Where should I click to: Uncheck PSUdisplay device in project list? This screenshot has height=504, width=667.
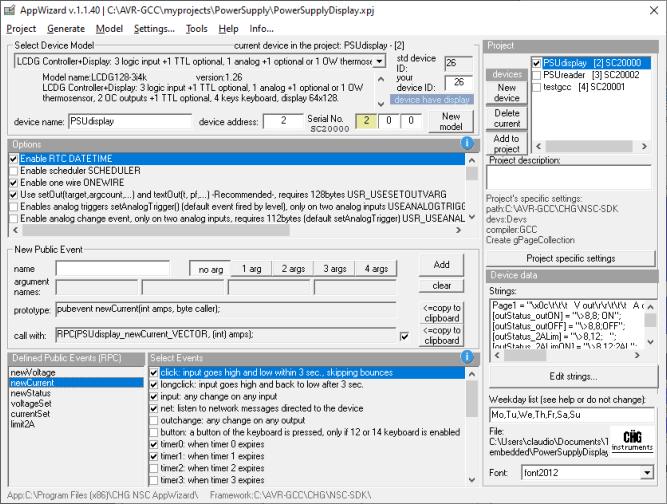[x=536, y=63]
